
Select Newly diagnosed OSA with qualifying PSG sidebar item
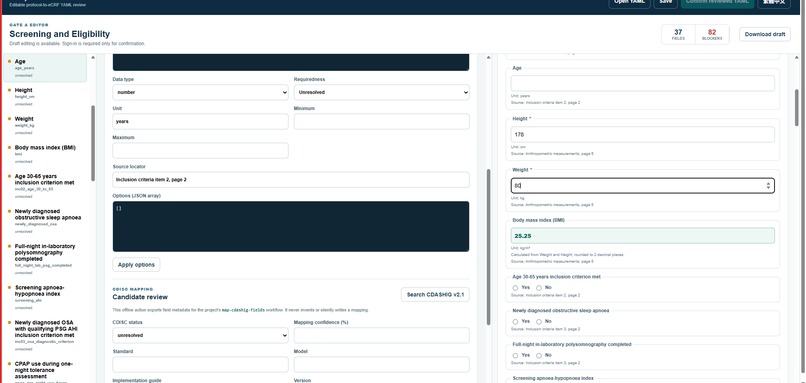[x=45, y=335]
